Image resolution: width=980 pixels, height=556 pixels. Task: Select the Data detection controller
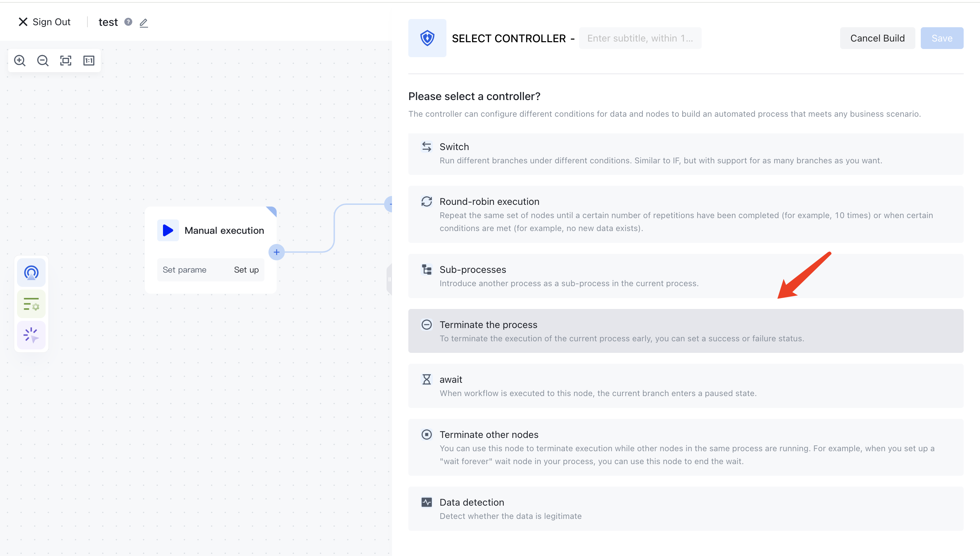685,509
